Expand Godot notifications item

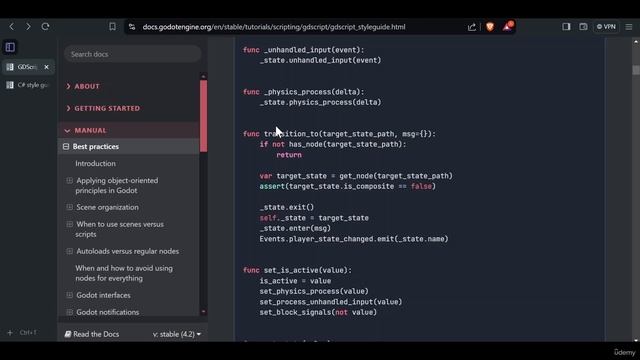click(x=69, y=312)
